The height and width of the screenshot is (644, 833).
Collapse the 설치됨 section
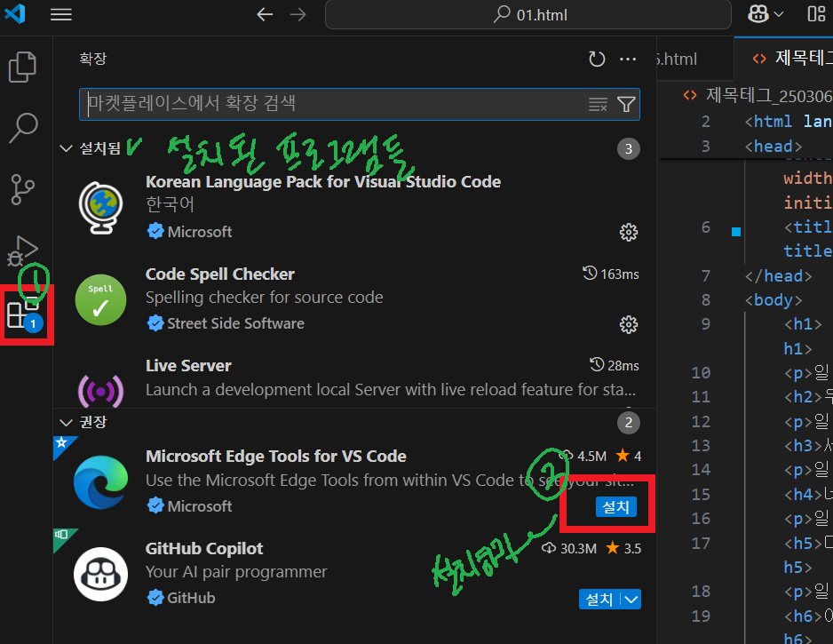point(66,148)
